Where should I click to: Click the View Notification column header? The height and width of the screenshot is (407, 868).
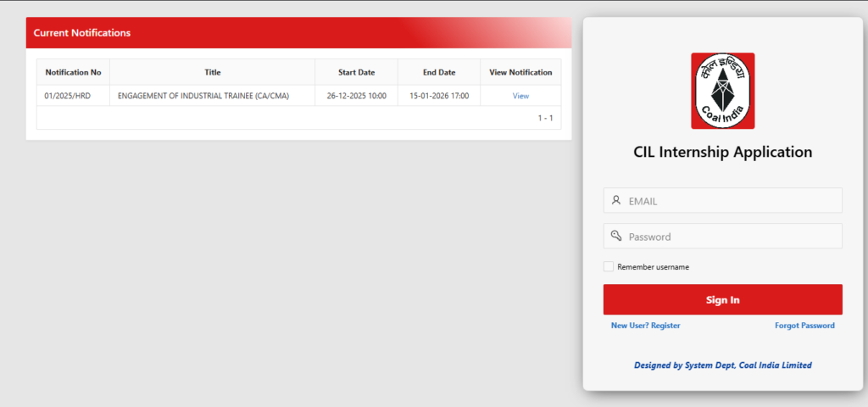pos(520,72)
